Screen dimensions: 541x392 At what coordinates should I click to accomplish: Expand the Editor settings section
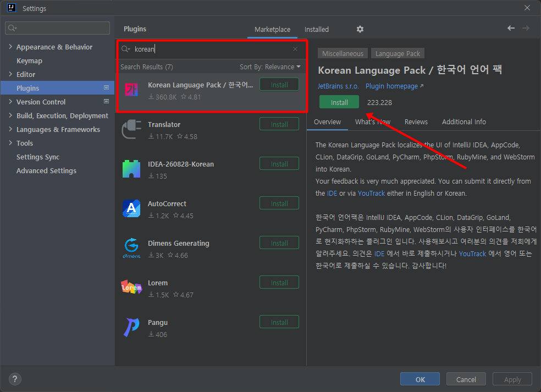click(x=10, y=74)
